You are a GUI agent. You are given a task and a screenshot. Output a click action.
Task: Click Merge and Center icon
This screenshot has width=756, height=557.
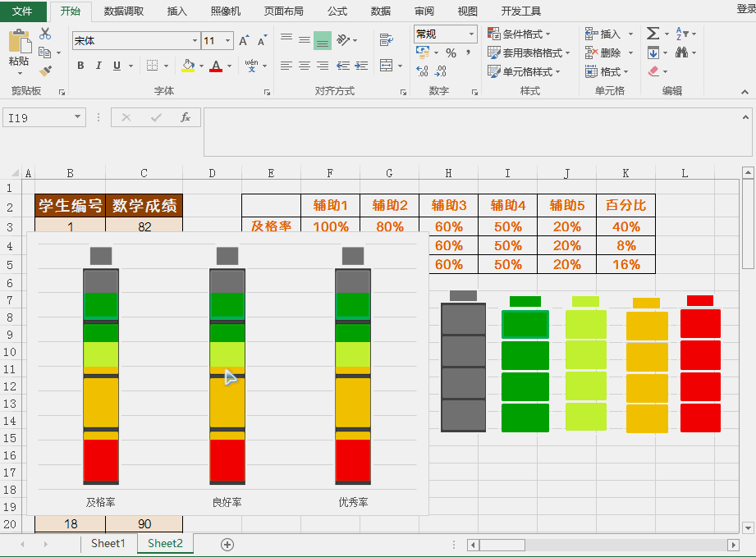pyautogui.click(x=386, y=65)
